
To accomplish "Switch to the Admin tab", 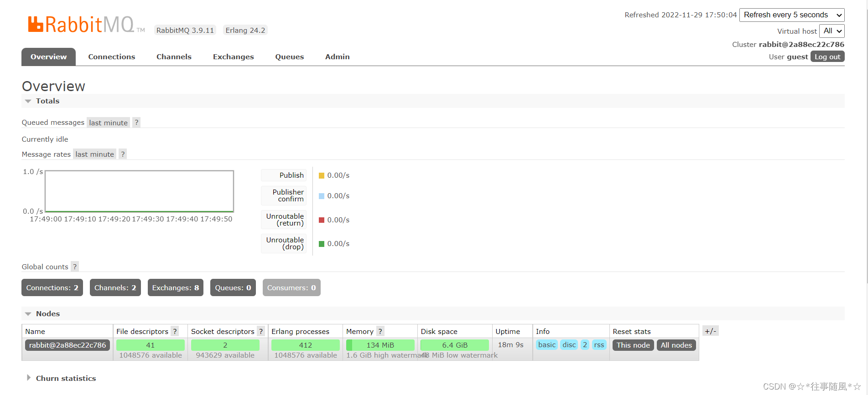I will (338, 57).
